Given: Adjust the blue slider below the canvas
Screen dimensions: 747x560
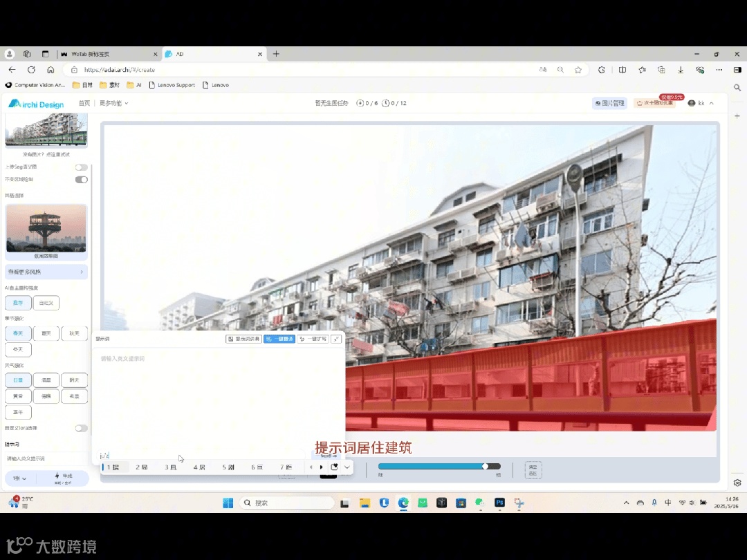Looking at the screenshot, I should (x=439, y=466).
